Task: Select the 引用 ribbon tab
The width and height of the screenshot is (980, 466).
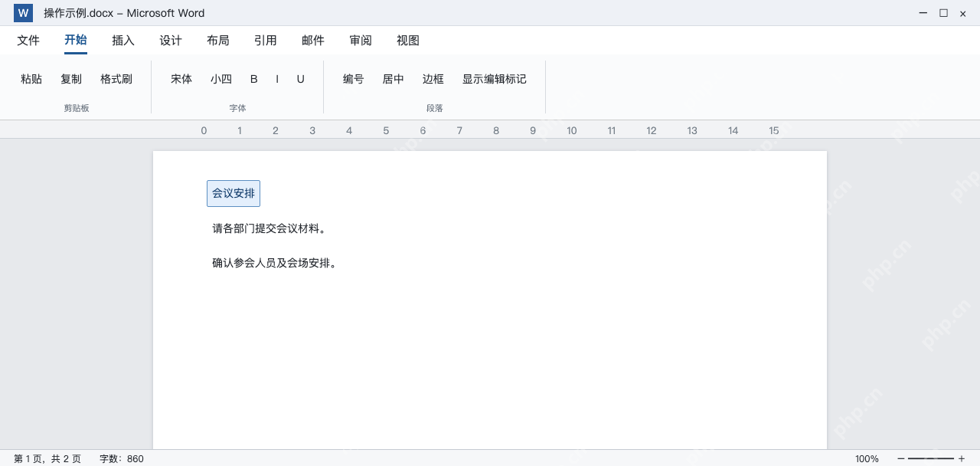Action: click(266, 41)
